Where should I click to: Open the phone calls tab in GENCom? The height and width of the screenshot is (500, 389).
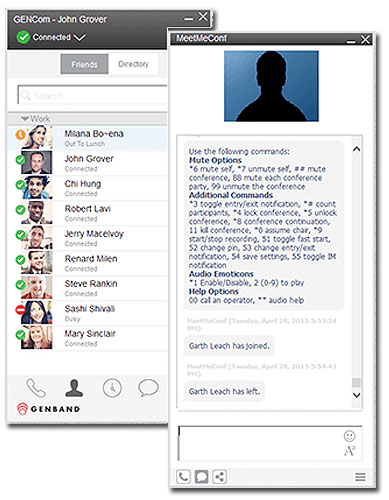(x=36, y=388)
